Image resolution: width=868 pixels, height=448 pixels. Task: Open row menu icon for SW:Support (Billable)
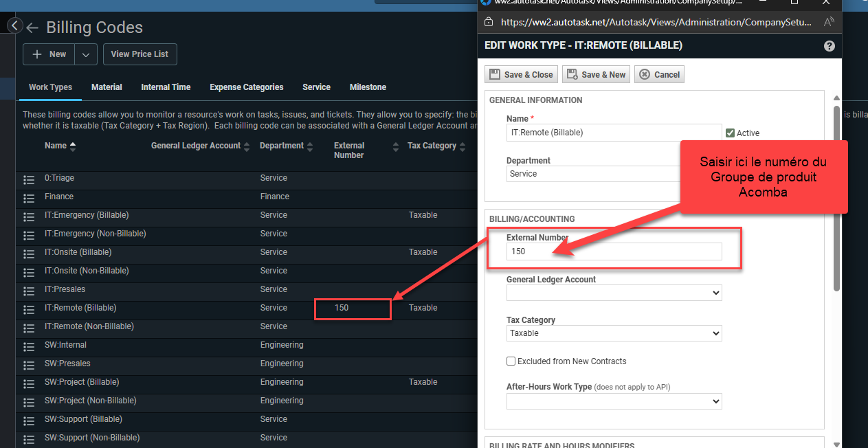[x=29, y=421]
